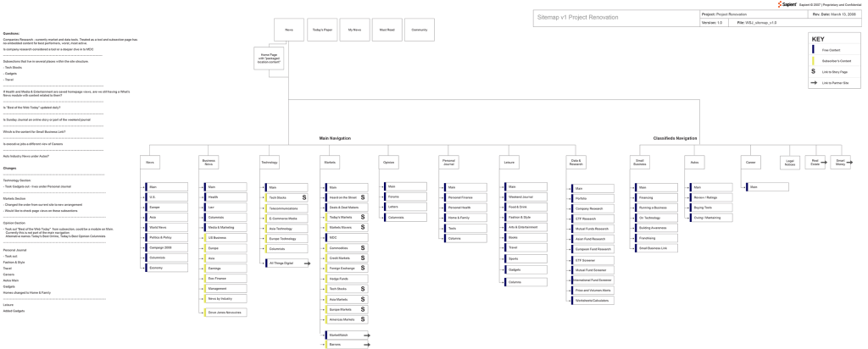The width and height of the screenshot is (868, 349).
Task: Click the Health box under Business News
Action: click(x=225, y=197)
